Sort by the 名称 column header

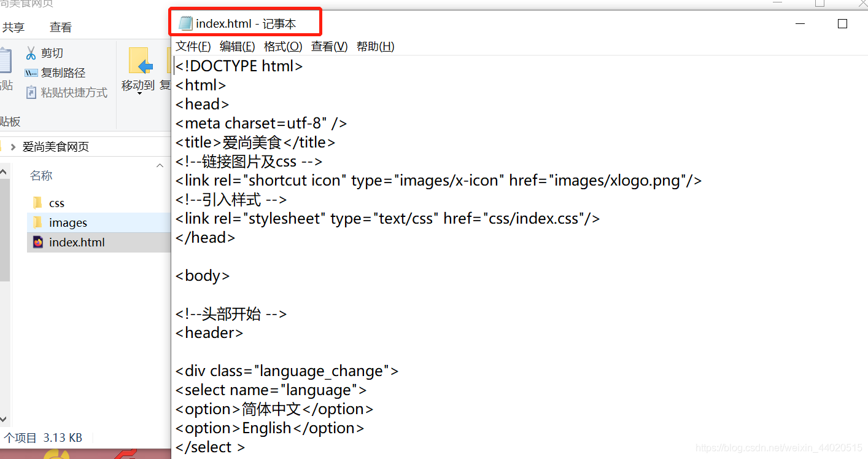41,176
